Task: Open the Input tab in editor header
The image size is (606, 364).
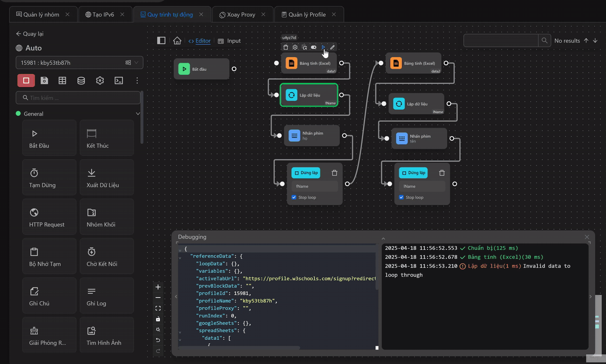Action: tap(229, 41)
